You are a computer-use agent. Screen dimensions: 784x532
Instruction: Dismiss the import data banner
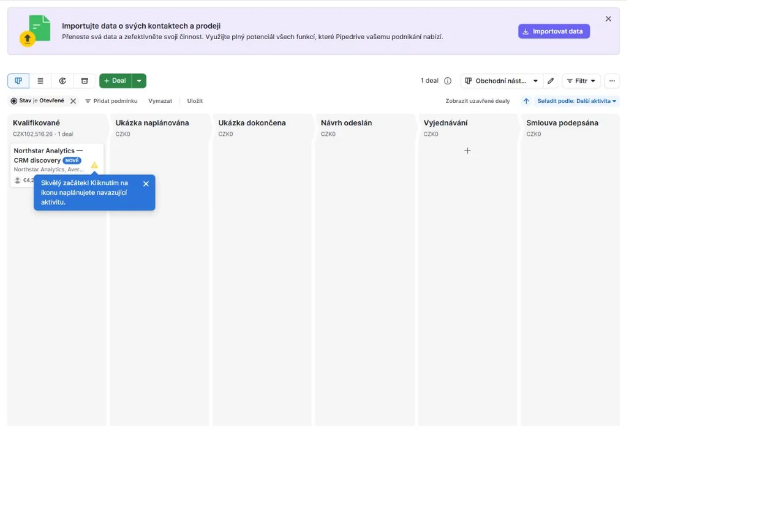pyautogui.click(x=608, y=19)
